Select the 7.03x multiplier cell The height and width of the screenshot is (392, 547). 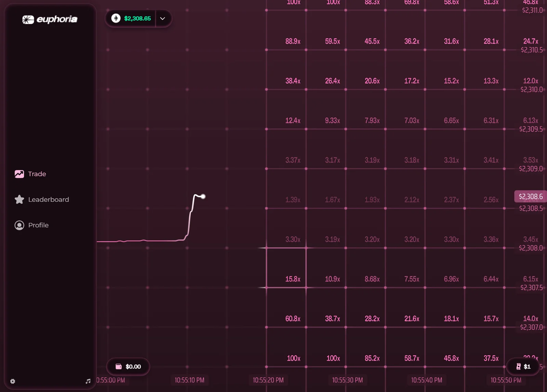[x=405, y=109]
